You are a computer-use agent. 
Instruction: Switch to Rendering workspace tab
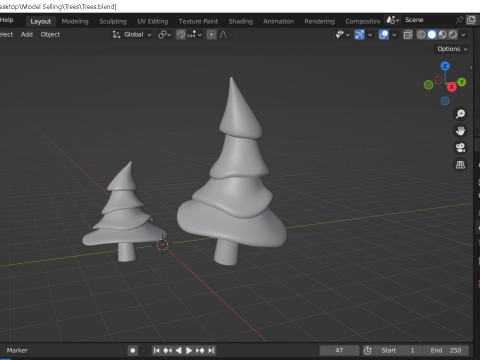tap(319, 21)
